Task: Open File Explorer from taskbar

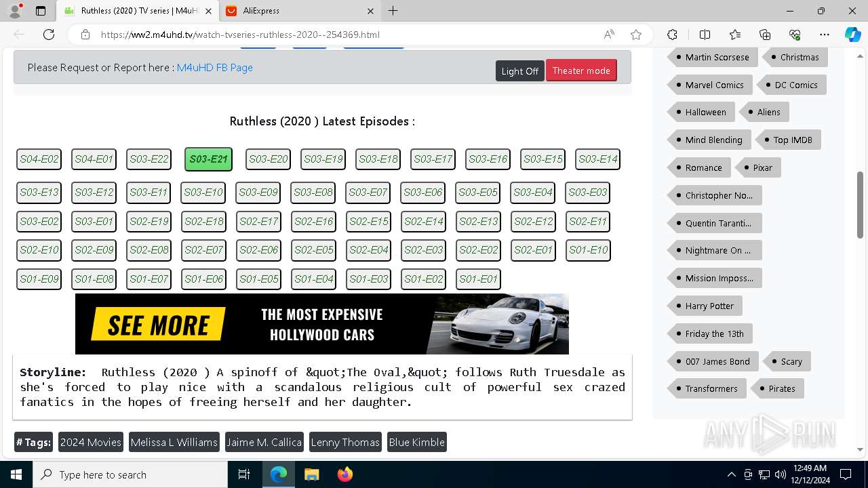Action: click(x=312, y=474)
